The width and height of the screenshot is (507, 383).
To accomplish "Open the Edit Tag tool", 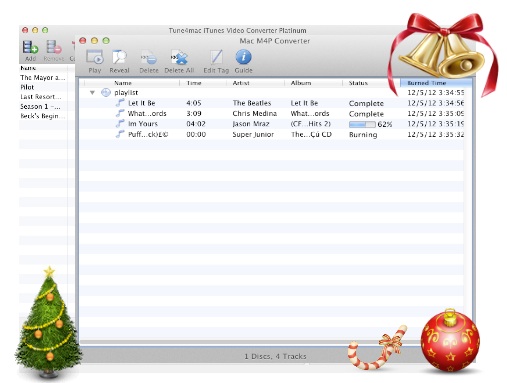I will pyautogui.click(x=216, y=57).
